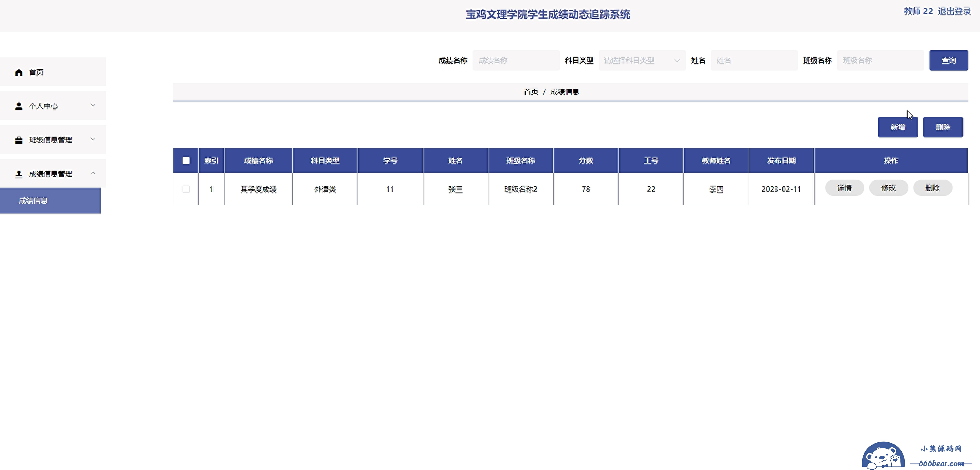Open the 首页 sidebar menu item
Image resolution: width=980 pixels, height=470 pixels.
(x=53, y=72)
